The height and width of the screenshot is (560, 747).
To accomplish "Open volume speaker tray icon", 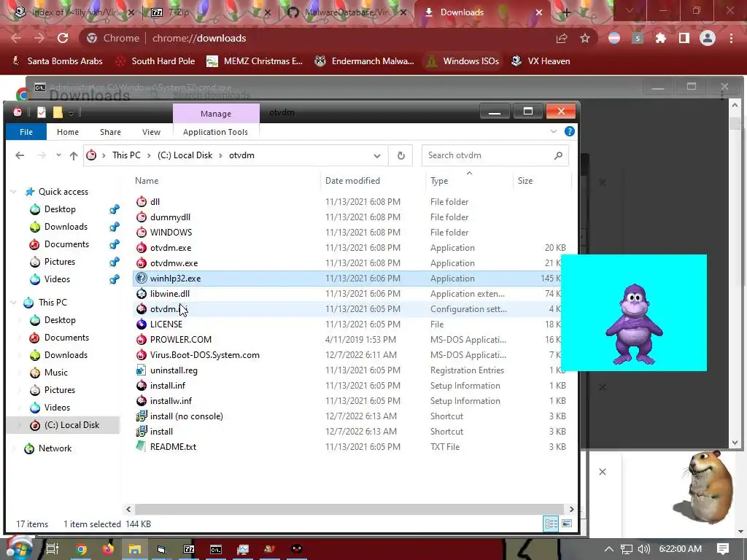I will (x=643, y=549).
